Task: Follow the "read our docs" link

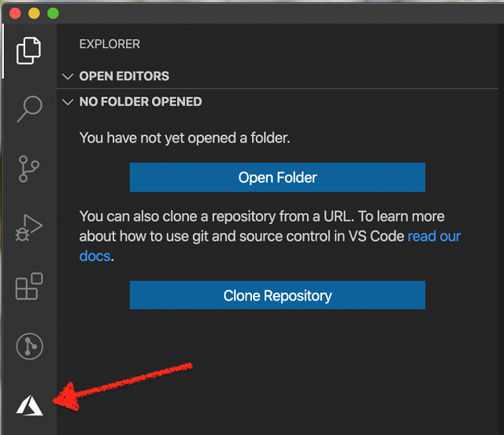Action: click(434, 236)
